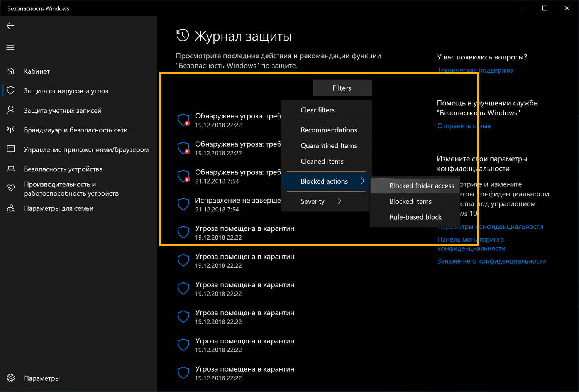
Task: Filter by Quarantined Items
Action: click(326, 145)
